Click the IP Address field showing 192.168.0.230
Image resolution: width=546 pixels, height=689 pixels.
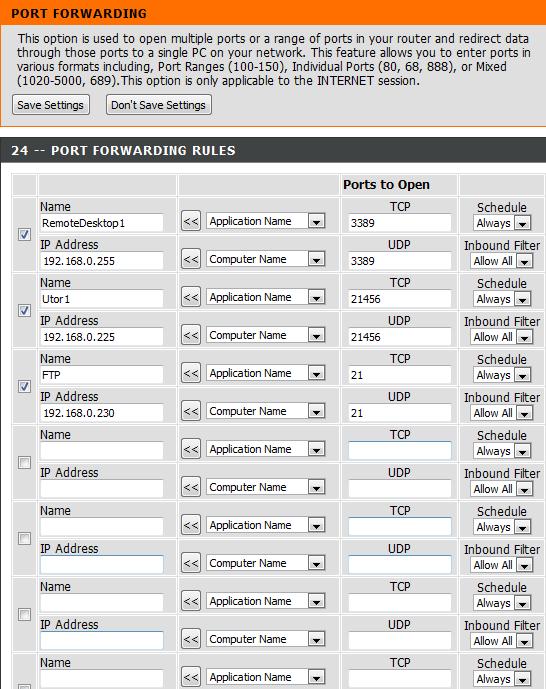[x=102, y=413]
